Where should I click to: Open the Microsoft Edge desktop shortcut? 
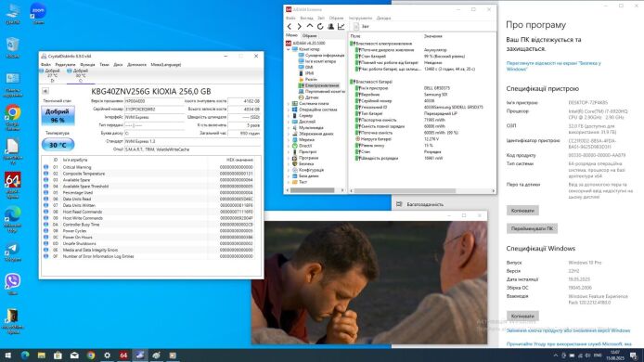pyautogui.click(x=13, y=219)
